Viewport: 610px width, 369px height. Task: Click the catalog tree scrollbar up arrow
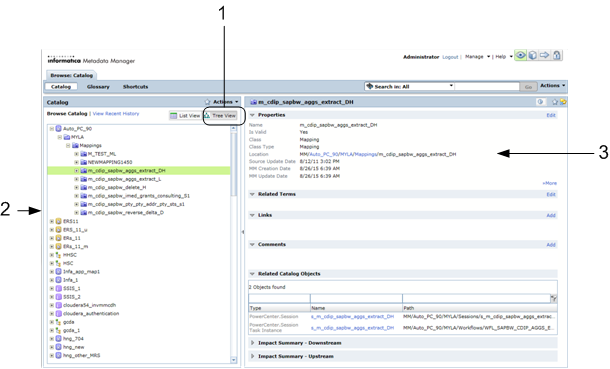click(x=233, y=128)
